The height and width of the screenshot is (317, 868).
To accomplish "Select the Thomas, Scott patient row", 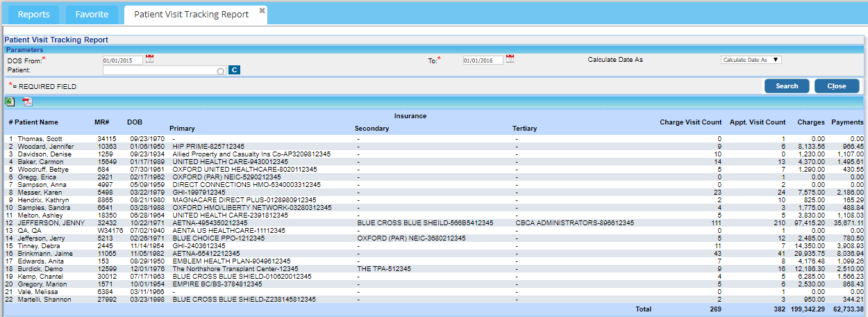I will (40, 139).
